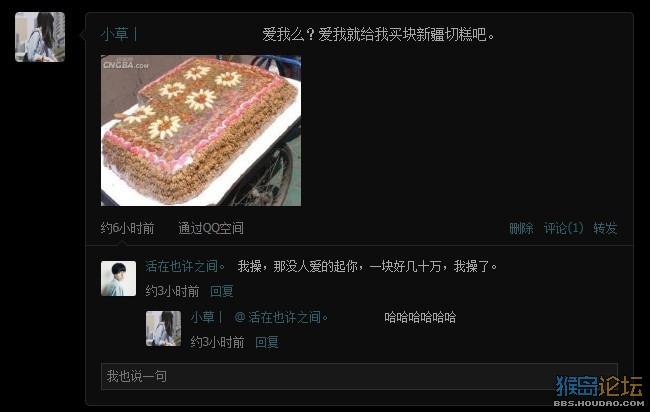Click 回复 under 小草's reply
The width and height of the screenshot is (650, 412).
(267, 342)
